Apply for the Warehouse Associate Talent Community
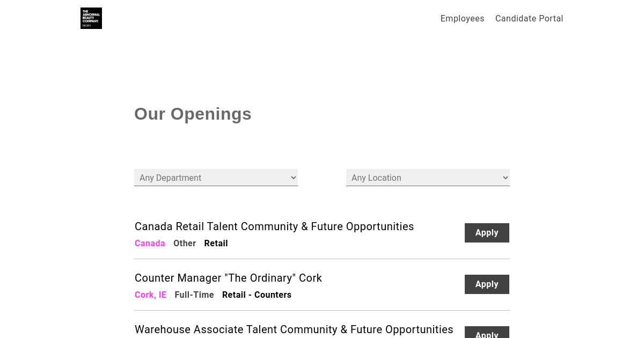The height and width of the screenshot is (338, 644). click(487, 333)
